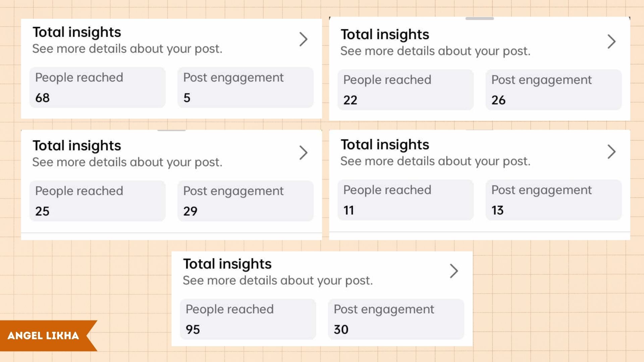Viewport: 644px width, 362px height.
Task: Click Total insights heading above 11 reached
Action: (x=385, y=145)
